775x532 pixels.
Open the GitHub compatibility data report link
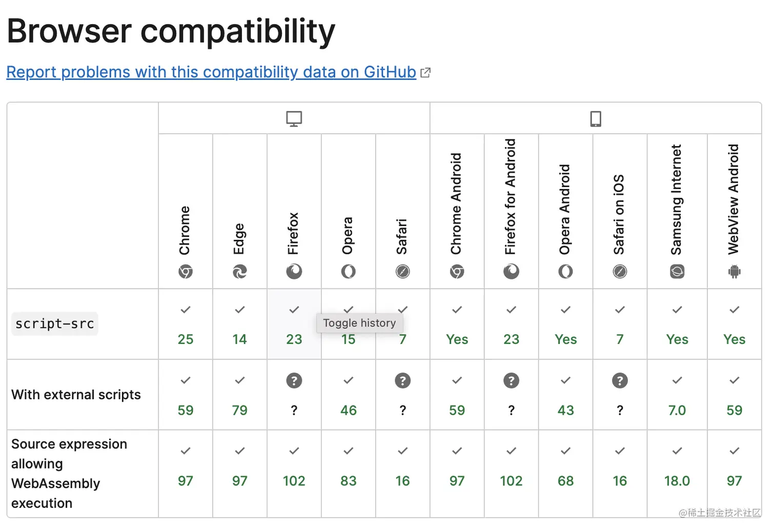pos(211,72)
